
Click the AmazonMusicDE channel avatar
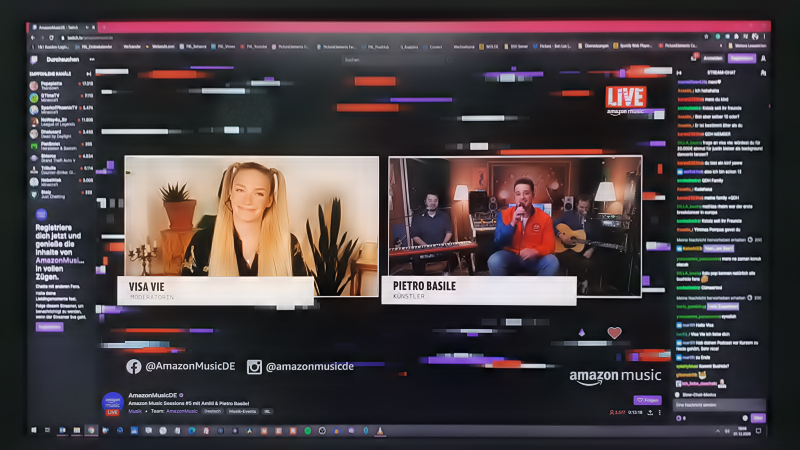(x=112, y=403)
